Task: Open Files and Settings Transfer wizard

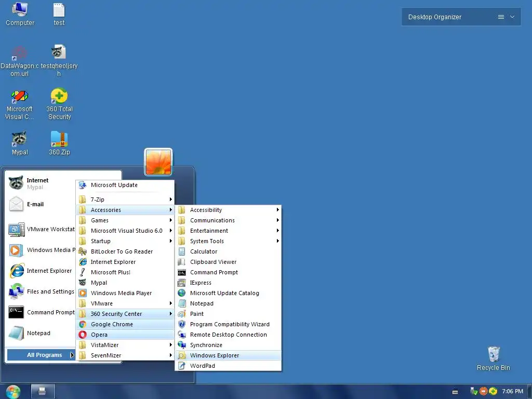Action: (42, 291)
